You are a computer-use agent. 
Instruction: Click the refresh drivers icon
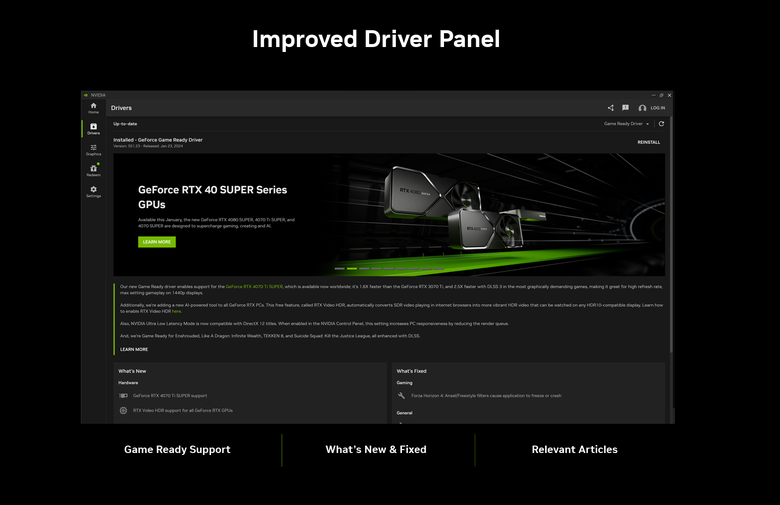pos(661,124)
